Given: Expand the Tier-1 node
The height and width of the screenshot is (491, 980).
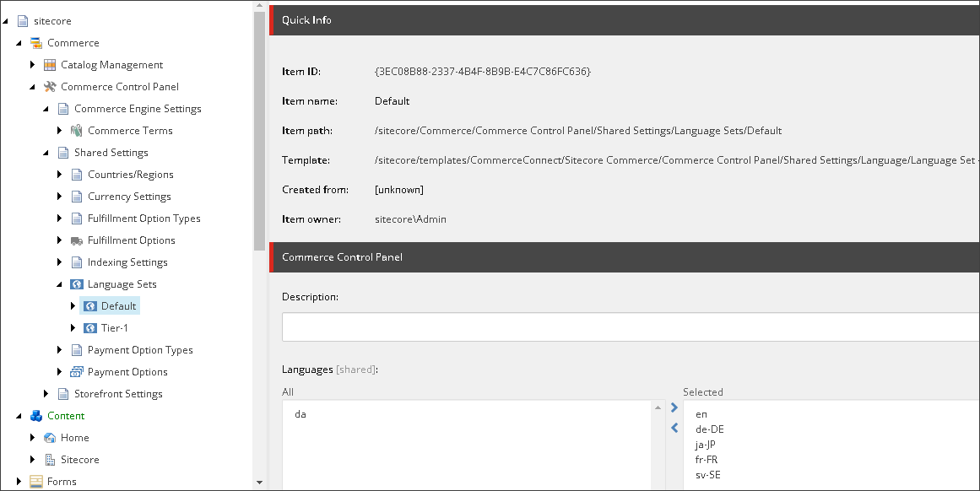Looking at the screenshot, I should pyautogui.click(x=73, y=328).
